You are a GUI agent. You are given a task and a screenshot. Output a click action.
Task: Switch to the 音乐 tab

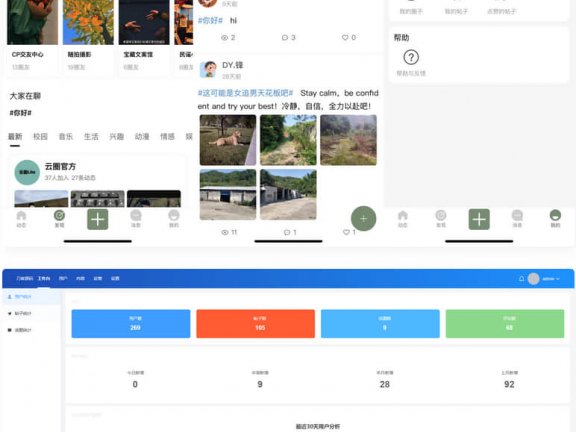(x=66, y=137)
